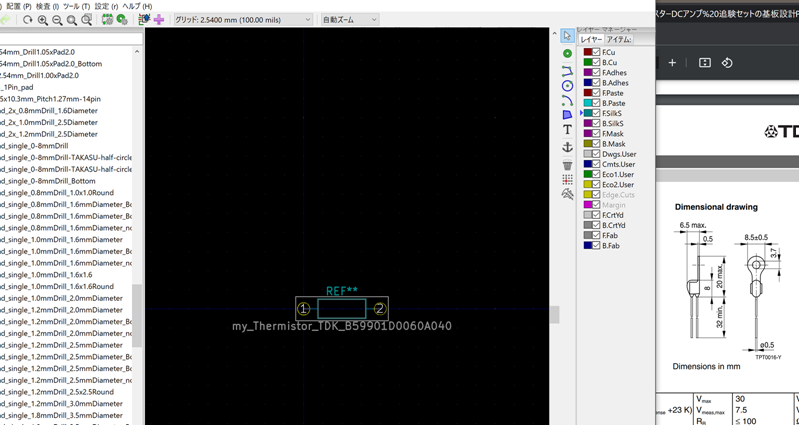This screenshot has height=425, width=799.
Task: Select Pad 1 of the thermistor footprint
Action: point(304,309)
